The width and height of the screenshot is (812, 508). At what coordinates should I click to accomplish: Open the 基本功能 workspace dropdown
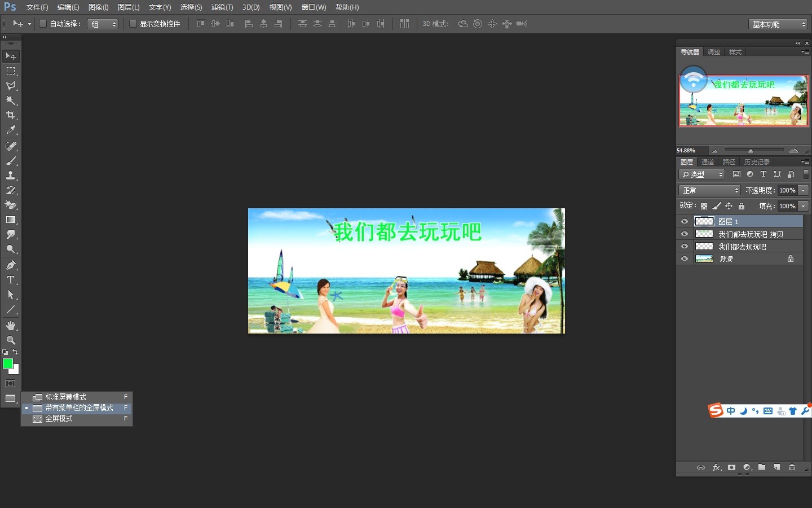pyautogui.click(x=778, y=24)
